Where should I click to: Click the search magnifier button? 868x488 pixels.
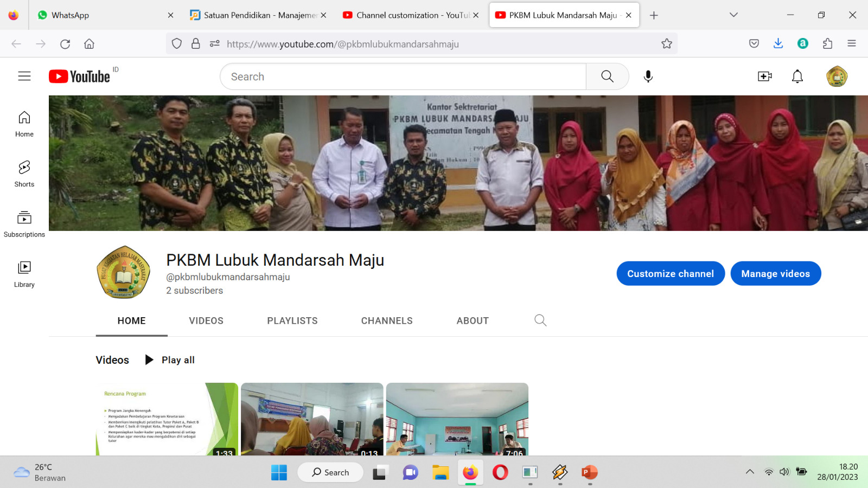click(608, 76)
